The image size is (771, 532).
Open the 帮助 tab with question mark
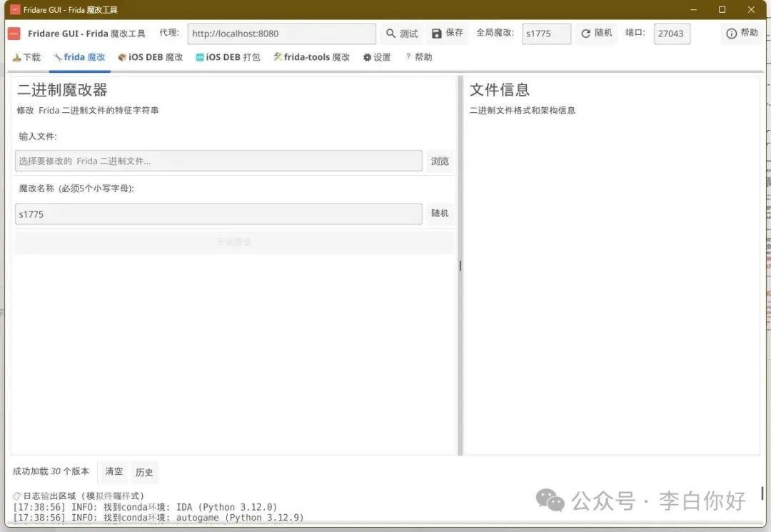click(419, 57)
